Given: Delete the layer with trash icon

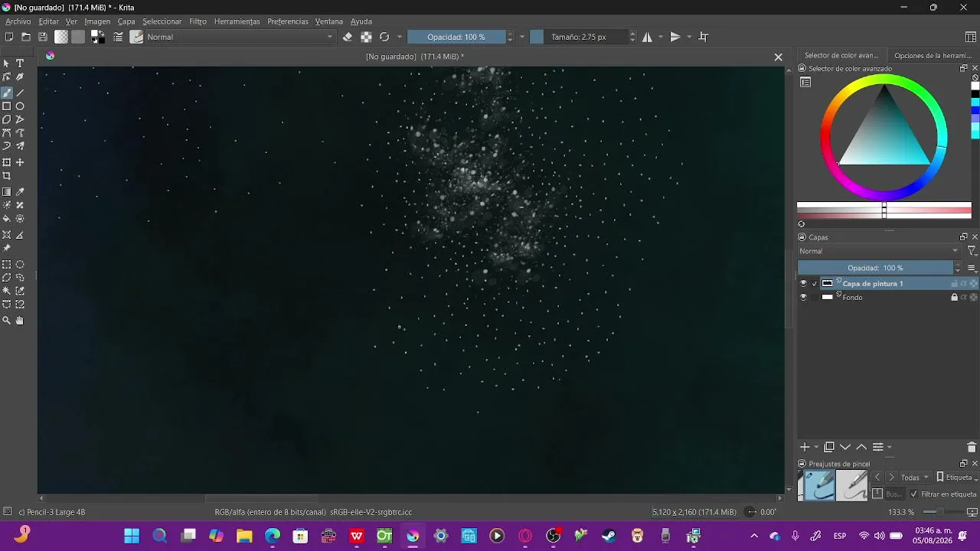Looking at the screenshot, I should pos(972,447).
